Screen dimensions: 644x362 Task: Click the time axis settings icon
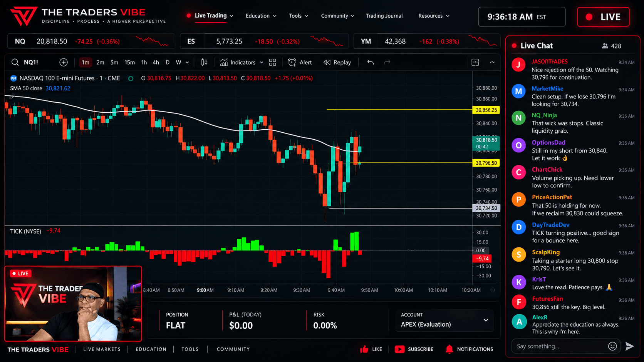coord(493,290)
